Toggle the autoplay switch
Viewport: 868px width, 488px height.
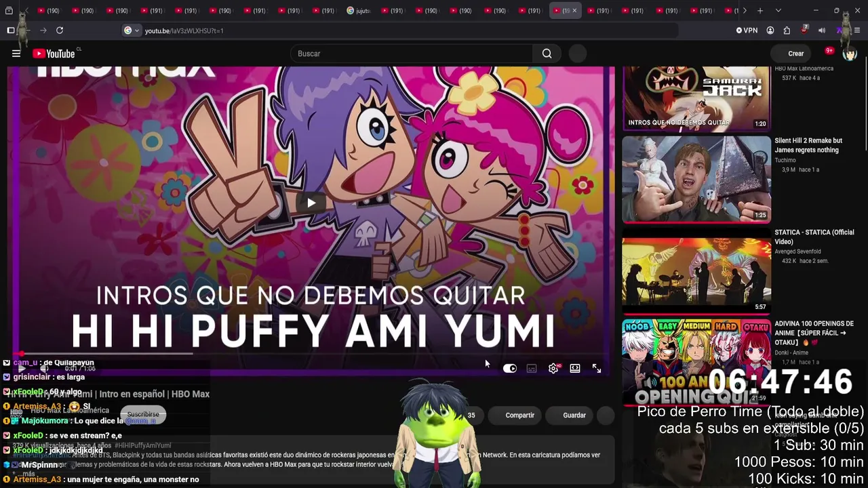pos(510,368)
